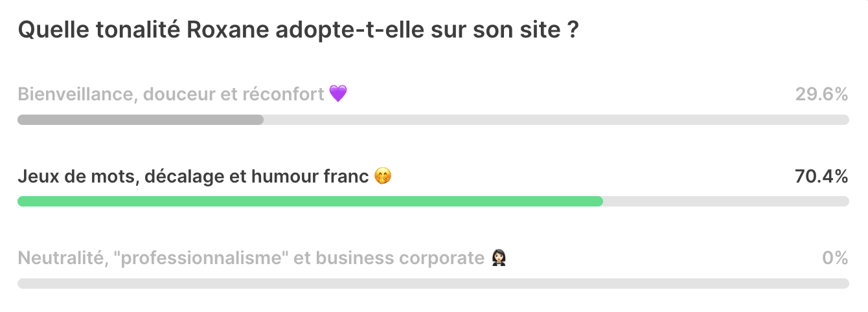868x312 pixels.
Task: Click the office worker emoji
Action: pyautogui.click(x=498, y=258)
